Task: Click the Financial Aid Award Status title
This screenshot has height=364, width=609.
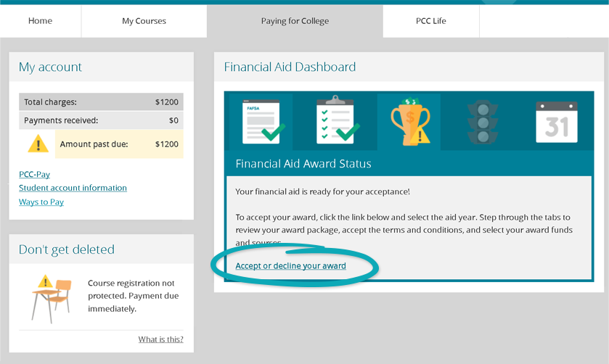Action: 303,163
